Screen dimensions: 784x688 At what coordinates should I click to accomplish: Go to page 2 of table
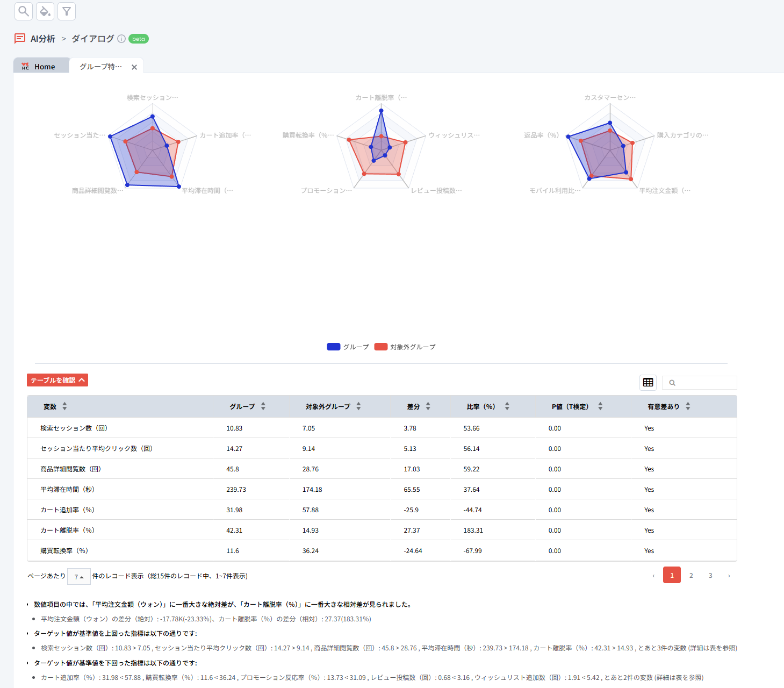point(691,576)
